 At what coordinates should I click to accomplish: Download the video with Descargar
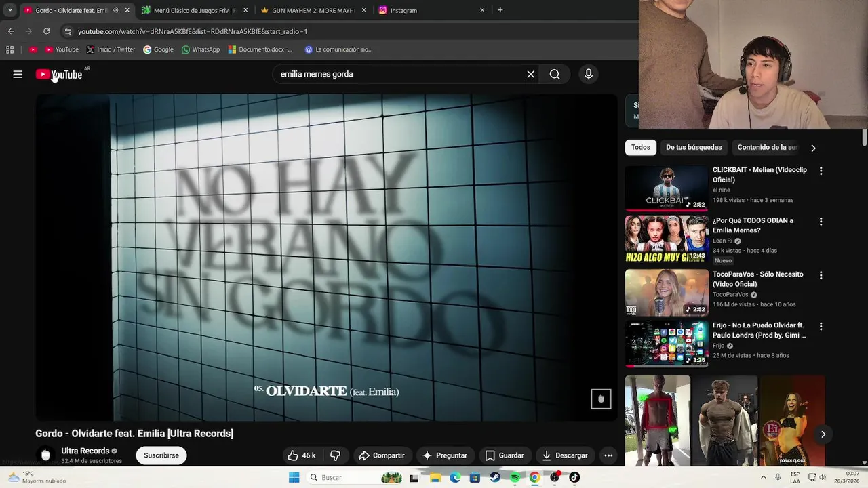click(565, 455)
